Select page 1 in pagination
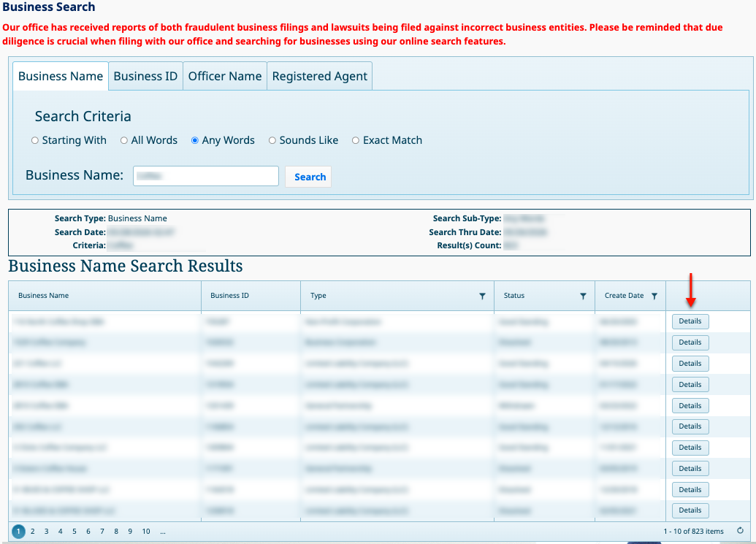Image resolution: width=756 pixels, height=544 pixels. (x=18, y=532)
